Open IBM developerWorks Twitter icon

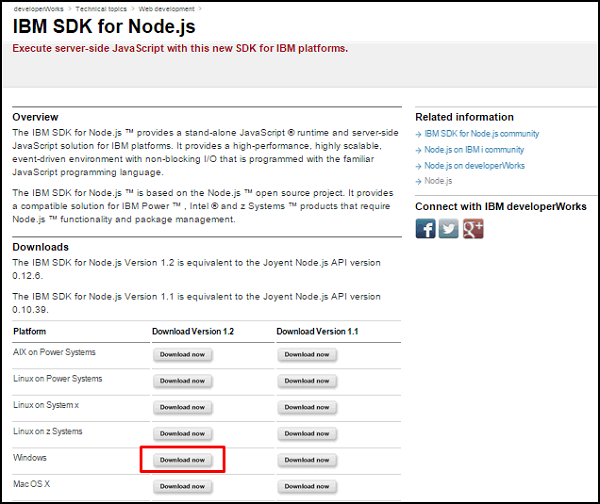click(x=448, y=229)
